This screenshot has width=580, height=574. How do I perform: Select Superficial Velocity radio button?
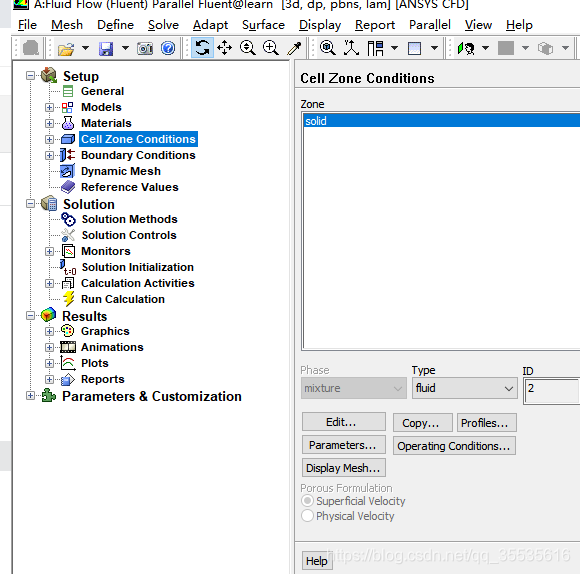click(x=307, y=501)
